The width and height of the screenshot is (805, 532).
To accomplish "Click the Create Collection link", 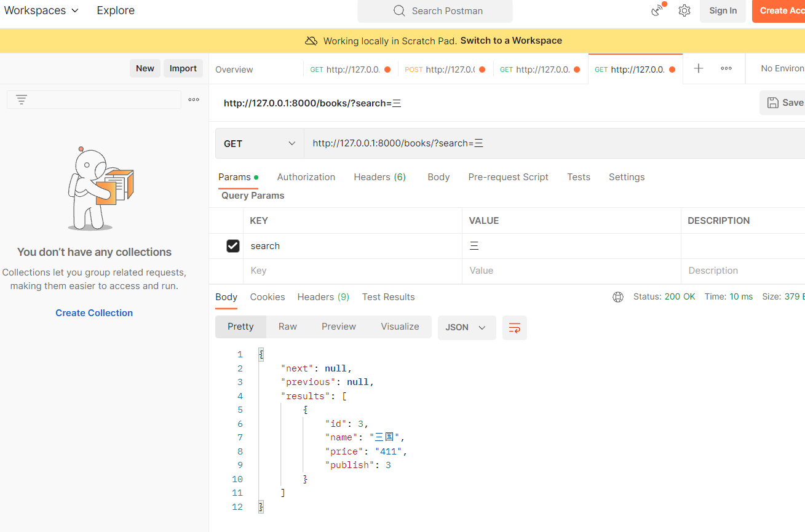I will click(x=94, y=313).
